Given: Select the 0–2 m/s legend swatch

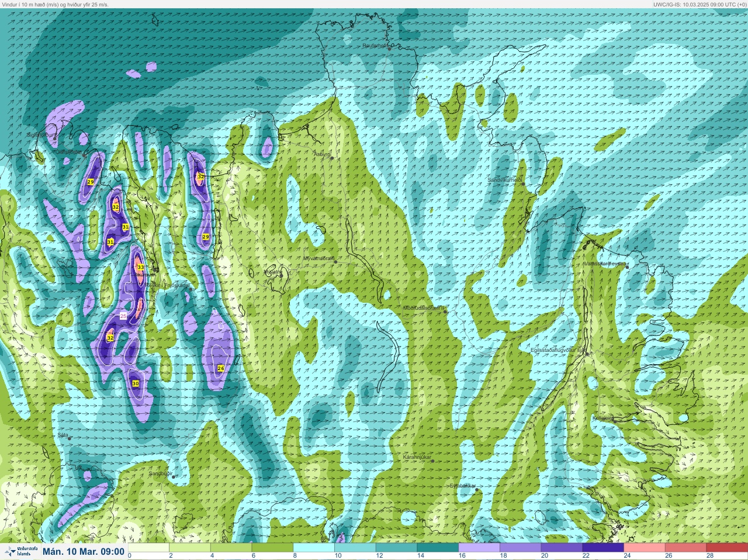Looking at the screenshot, I should tap(149, 548).
